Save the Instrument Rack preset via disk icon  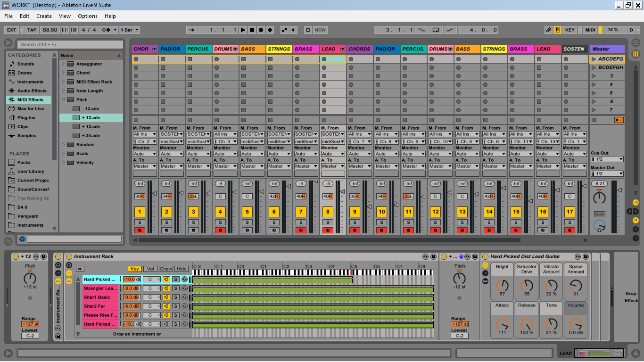[x=434, y=256]
